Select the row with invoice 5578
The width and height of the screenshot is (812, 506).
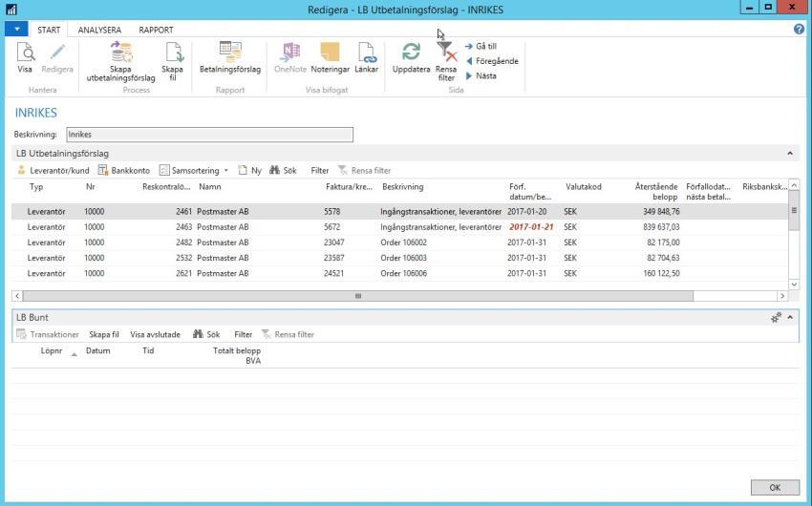(399, 212)
